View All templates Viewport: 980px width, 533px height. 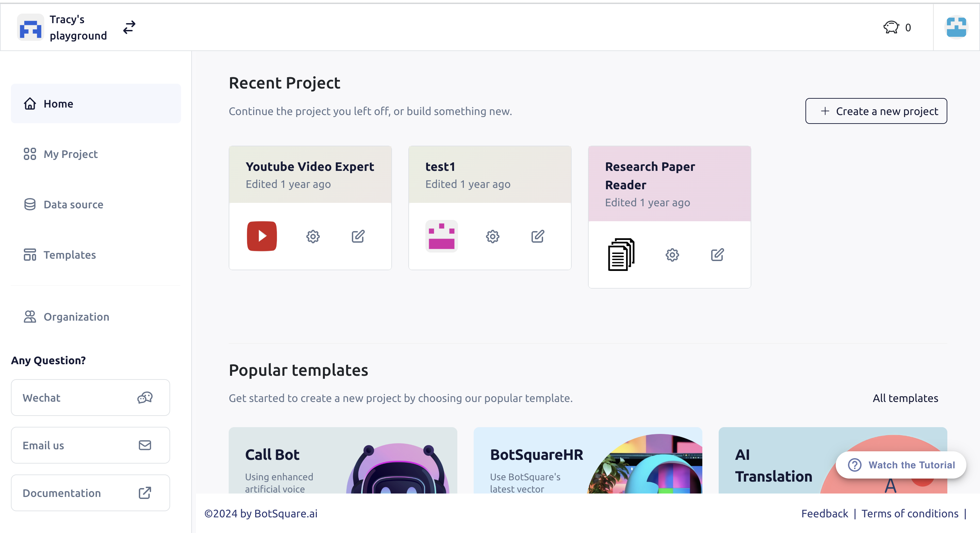point(905,398)
